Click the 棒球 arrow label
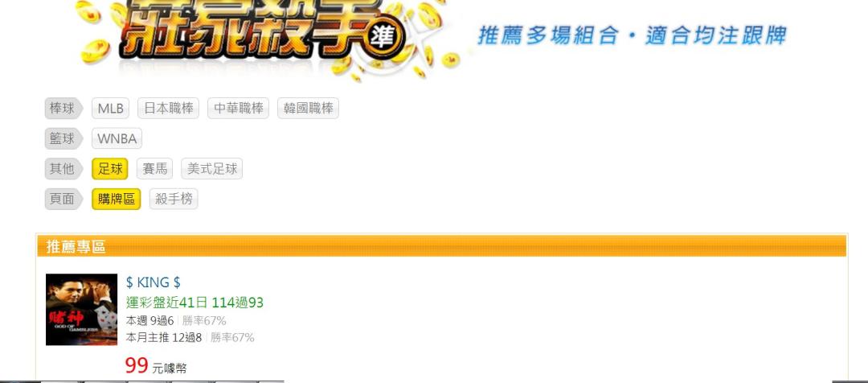Screen dimensions: 868x383 pyautogui.click(x=63, y=109)
